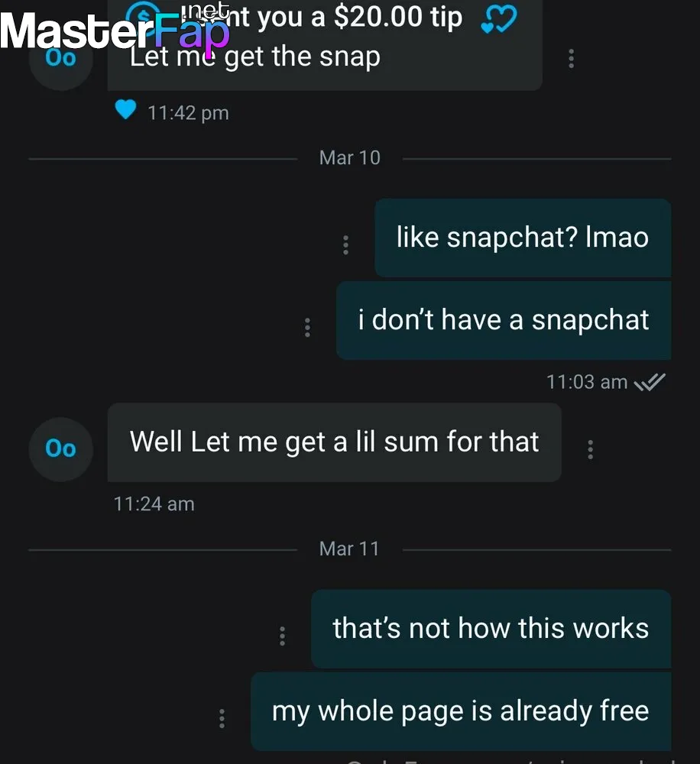Click the blue heart like under tip message

coord(125,109)
